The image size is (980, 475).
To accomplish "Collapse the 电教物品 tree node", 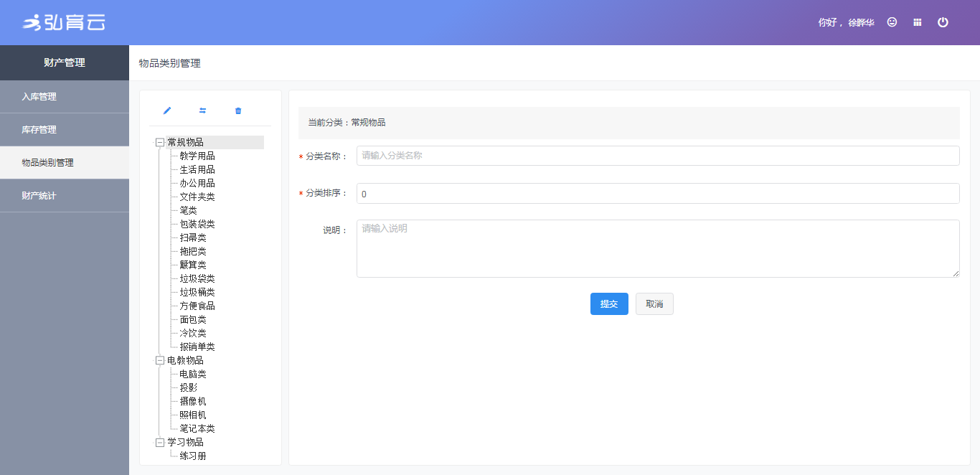I will 159,361.
